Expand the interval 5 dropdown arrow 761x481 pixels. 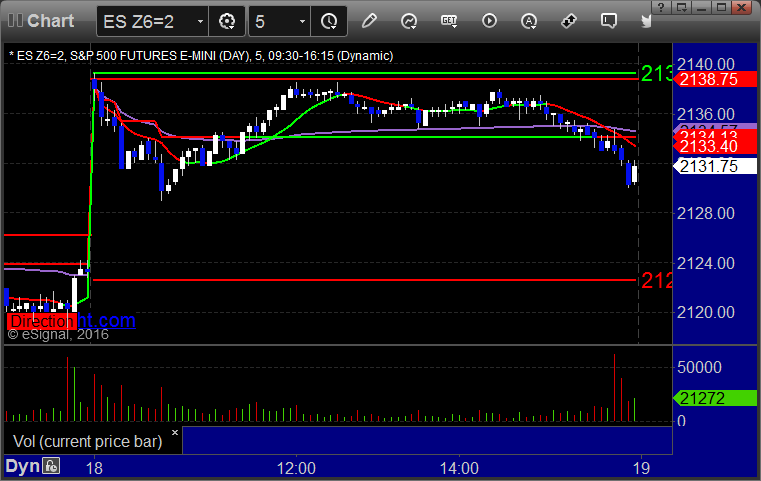point(302,21)
